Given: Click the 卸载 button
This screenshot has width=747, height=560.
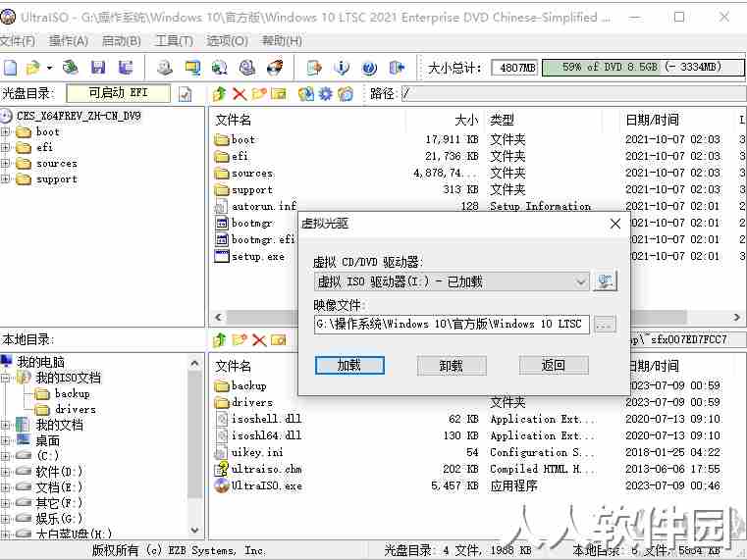Looking at the screenshot, I should (x=452, y=366).
